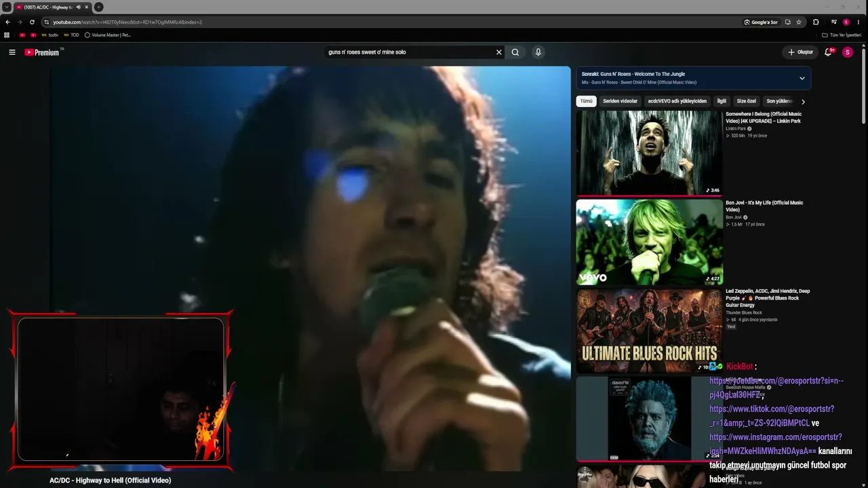Open the TOD bookmark
The width and height of the screenshot is (868, 488).
click(x=71, y=35)
